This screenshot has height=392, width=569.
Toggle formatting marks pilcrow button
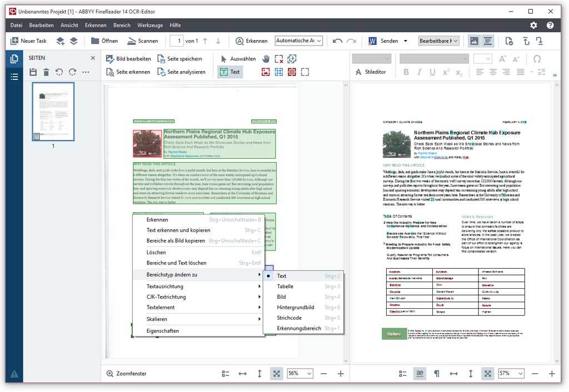(437, 374)
